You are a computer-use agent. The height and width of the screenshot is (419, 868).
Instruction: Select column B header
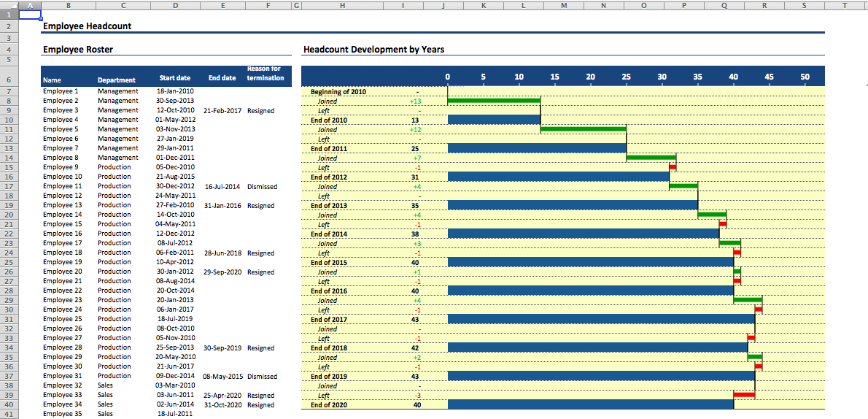pyautogui.click(x=68, y=5)
